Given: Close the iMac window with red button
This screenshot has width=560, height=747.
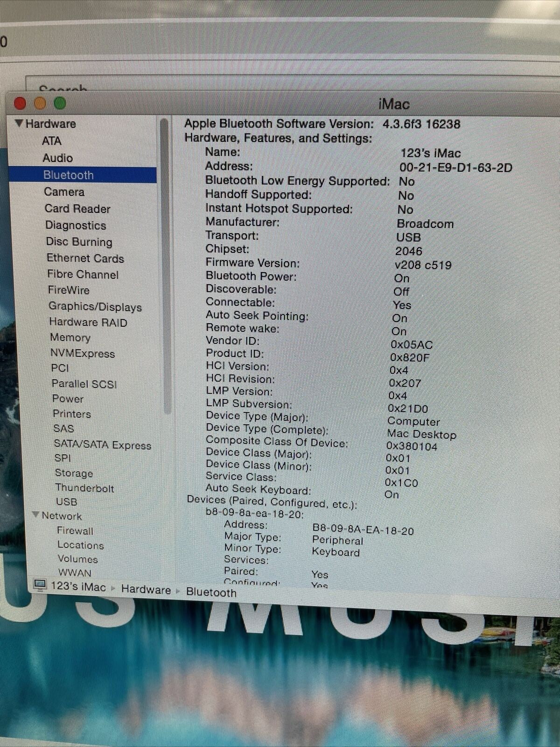Looking at the screenshot, I should [20, 103].
